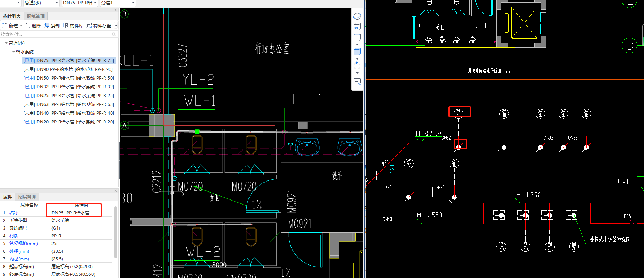Click the 管径规格(mm) property label
644x278 pixels.
24,243
